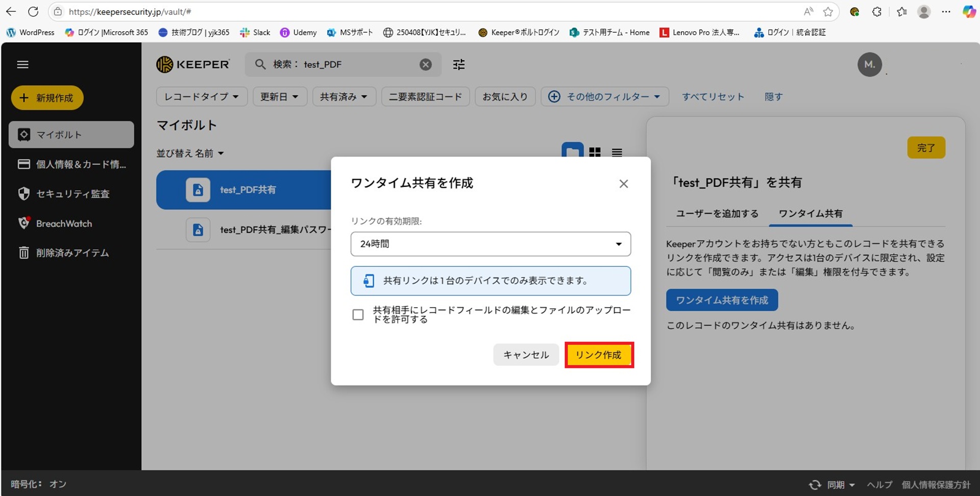Enable record field editing permission checkbox
Image resolution: width=980 pixels, height=496 pixels.
[x=358, y=315]
